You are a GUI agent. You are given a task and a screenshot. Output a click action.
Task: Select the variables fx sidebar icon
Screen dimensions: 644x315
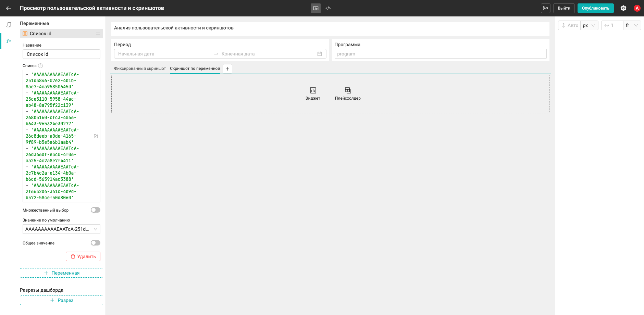click(x=9, y=41)
